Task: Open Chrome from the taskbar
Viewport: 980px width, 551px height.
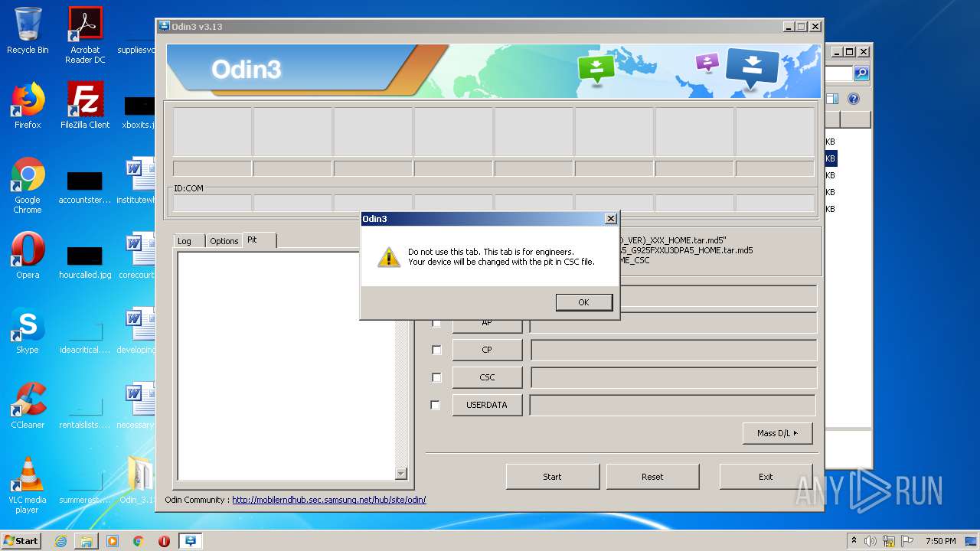Action: pos(139,541)
